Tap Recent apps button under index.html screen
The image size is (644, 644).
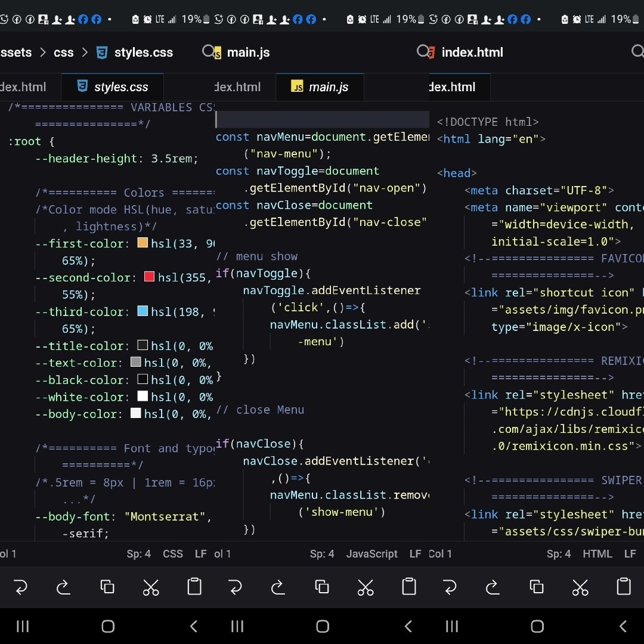pos(452,626)
